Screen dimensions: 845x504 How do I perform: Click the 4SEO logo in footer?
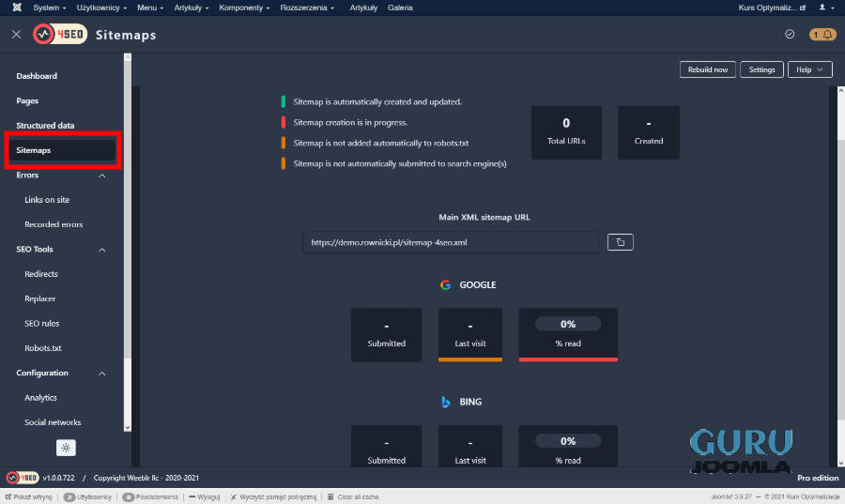pos(23,478)
